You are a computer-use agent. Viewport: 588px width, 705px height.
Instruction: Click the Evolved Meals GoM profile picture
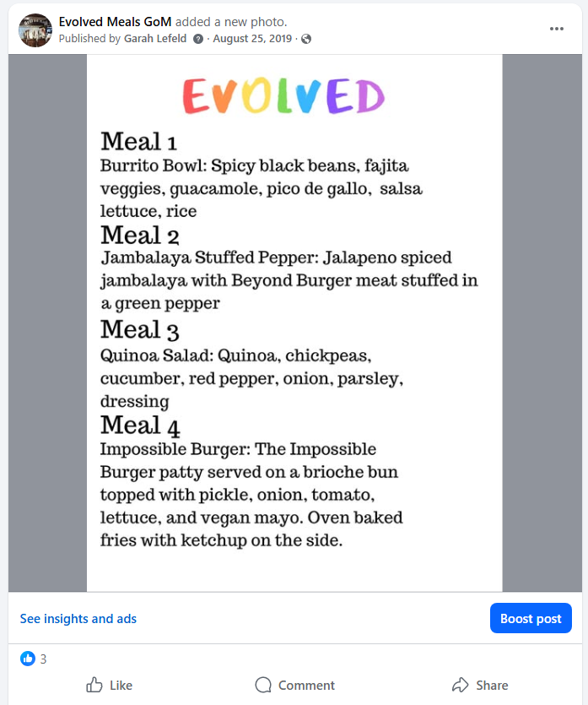[x=35, y=30]
